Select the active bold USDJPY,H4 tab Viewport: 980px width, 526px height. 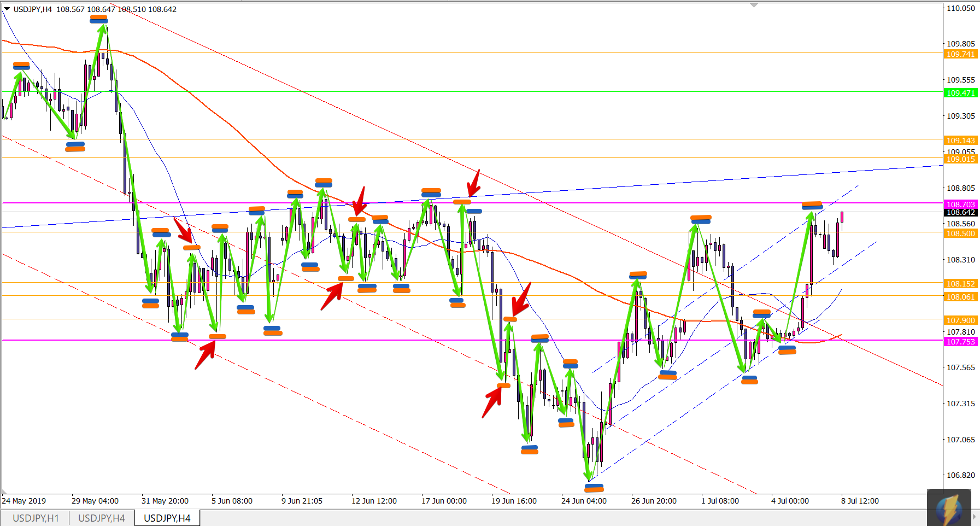pyautogui.click(x=167, y=518)
